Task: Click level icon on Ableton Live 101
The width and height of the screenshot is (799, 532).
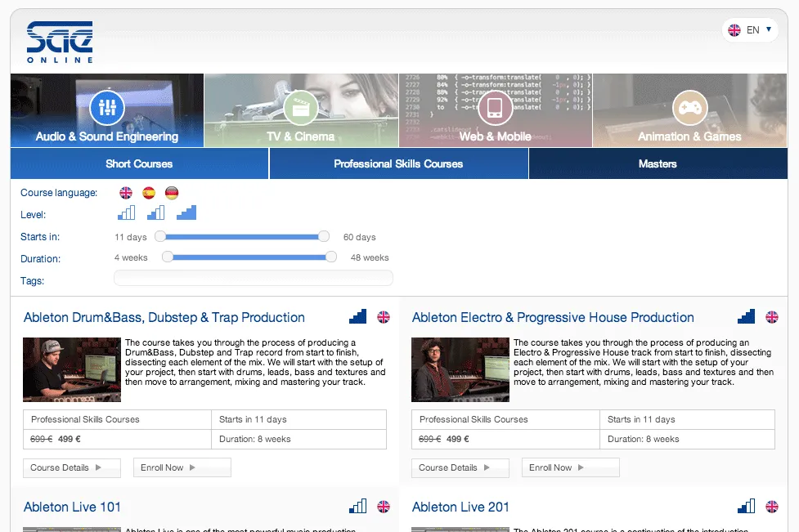Action: [357, 506]
